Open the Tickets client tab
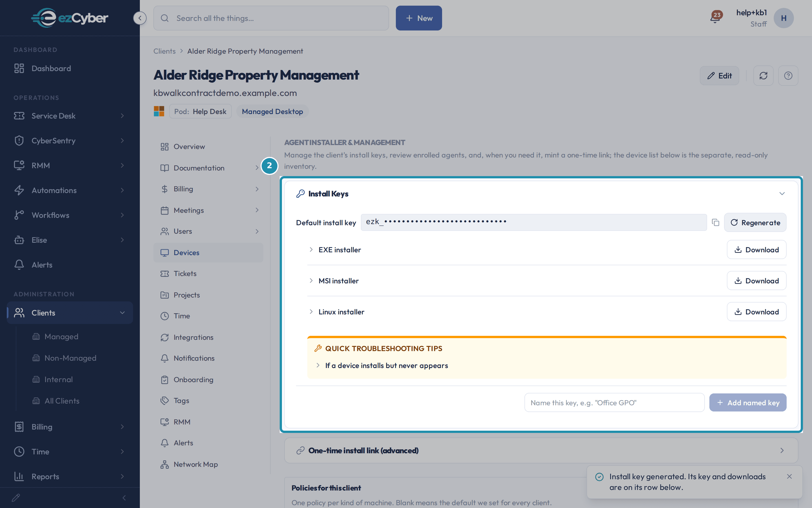The width and height of the screenshot is (812, 508). click(208, 273)
